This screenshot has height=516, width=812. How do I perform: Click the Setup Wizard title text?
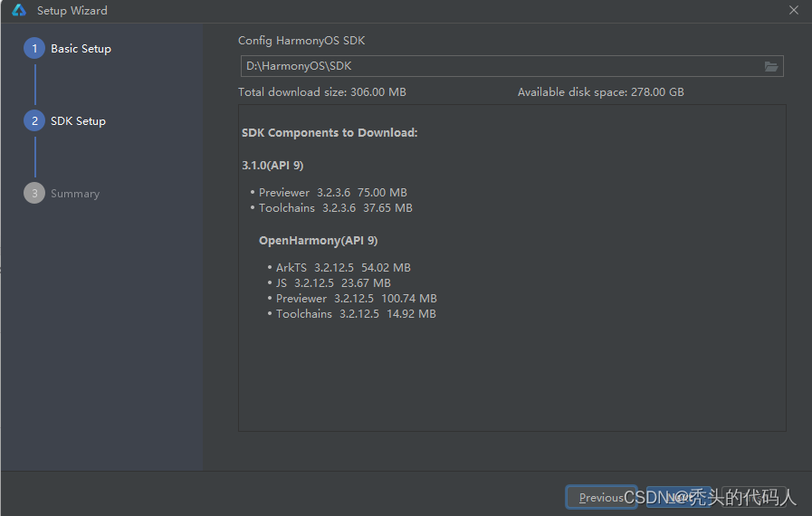tap(72, 10)
